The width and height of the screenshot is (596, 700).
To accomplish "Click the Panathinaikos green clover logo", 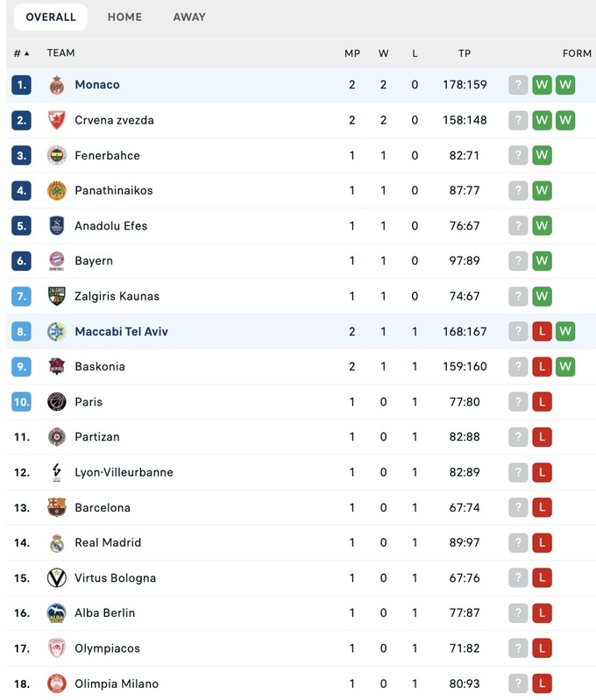I will click(x=57, y=190).
